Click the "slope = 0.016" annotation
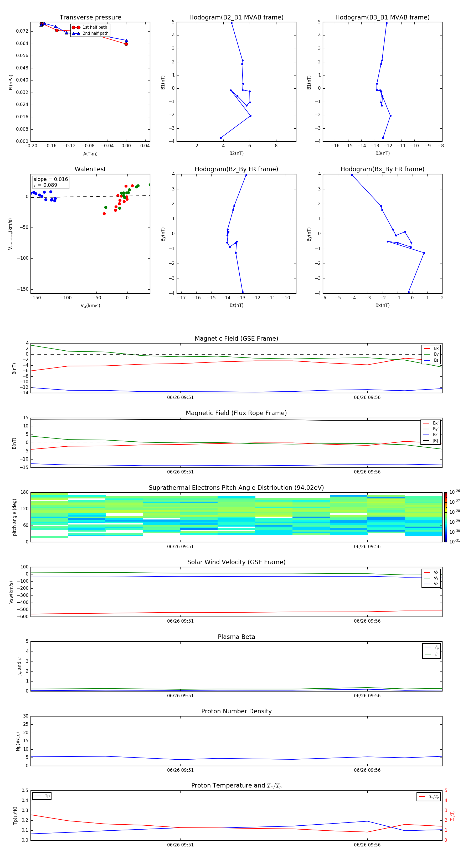The width and height of the screenshot is (473, 868). pyautogui.click(x=51, y=179)
